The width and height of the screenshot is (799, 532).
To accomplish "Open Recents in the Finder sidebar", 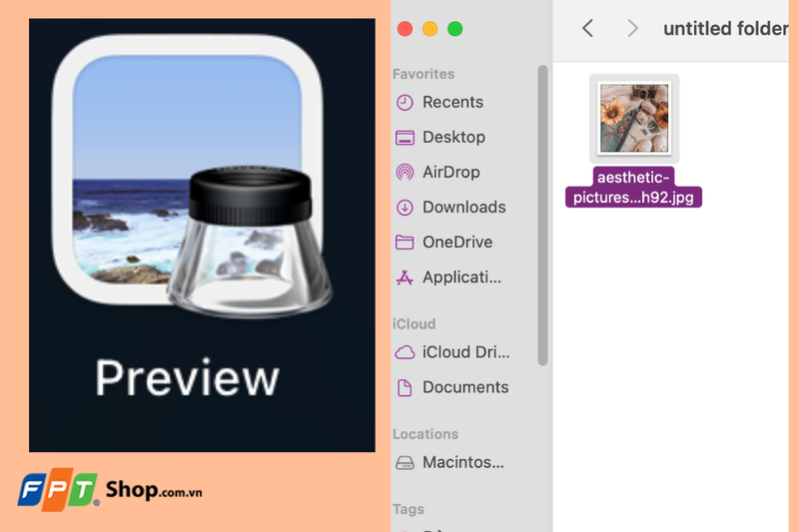I will coord(452,103).
